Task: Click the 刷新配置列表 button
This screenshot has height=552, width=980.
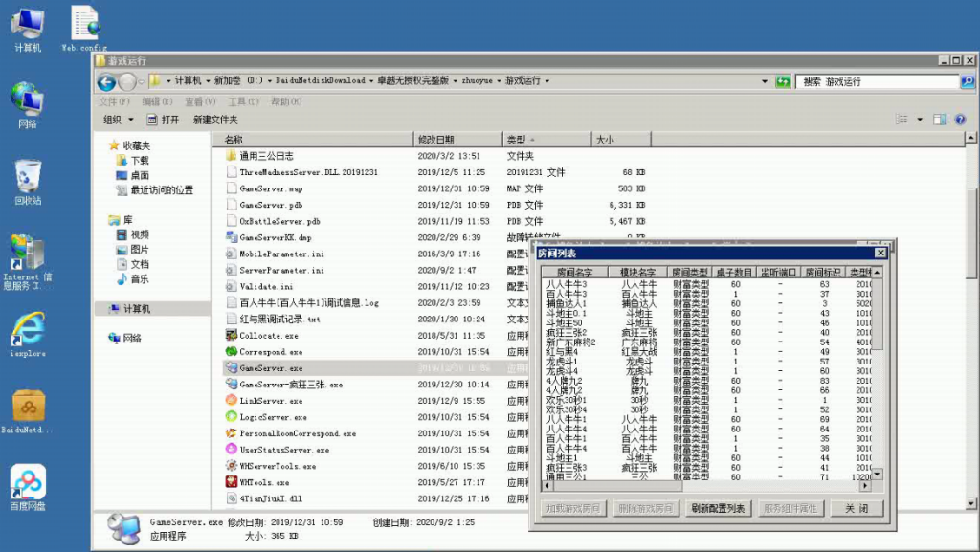Action: [x=718, y=509]
